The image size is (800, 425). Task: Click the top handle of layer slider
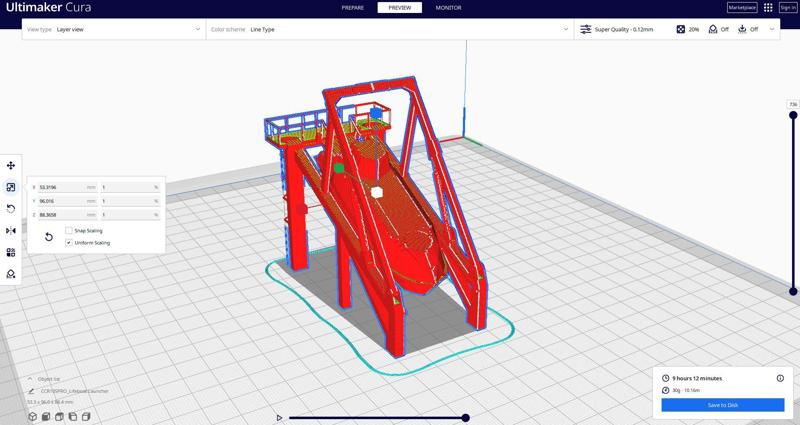coord(793,115)
